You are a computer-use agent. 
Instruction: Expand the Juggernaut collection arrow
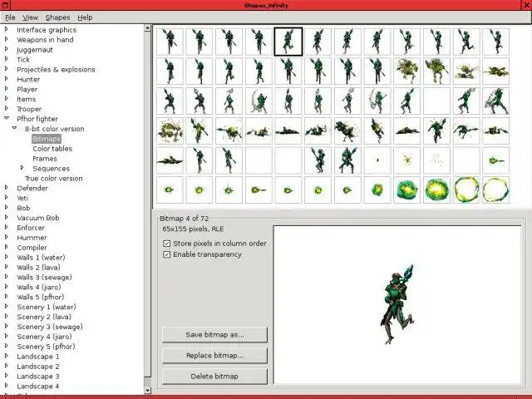click(x=7, y=50)
